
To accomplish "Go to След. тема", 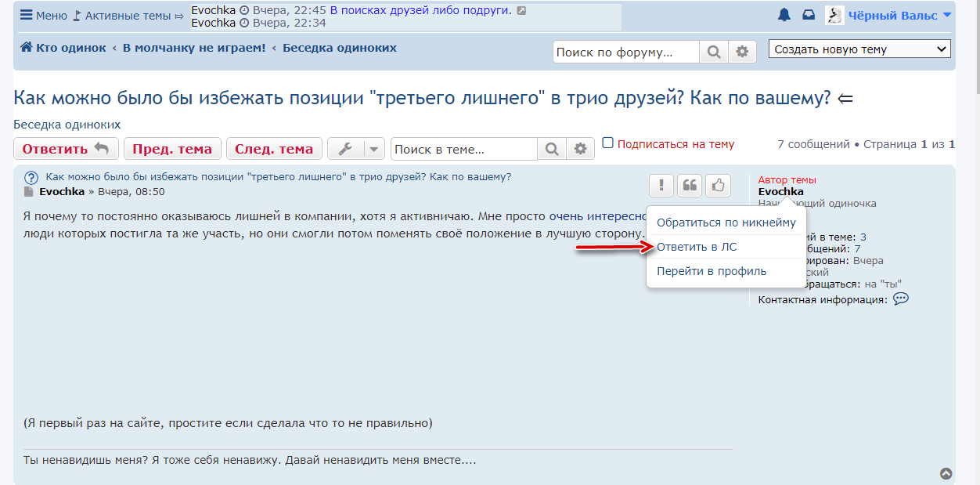I will (274, 149).
